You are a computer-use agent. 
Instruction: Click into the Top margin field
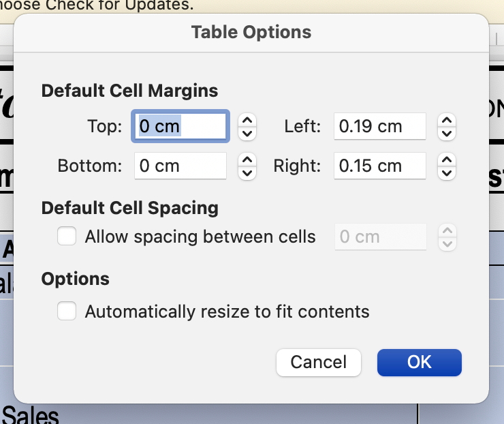[180, 126]
